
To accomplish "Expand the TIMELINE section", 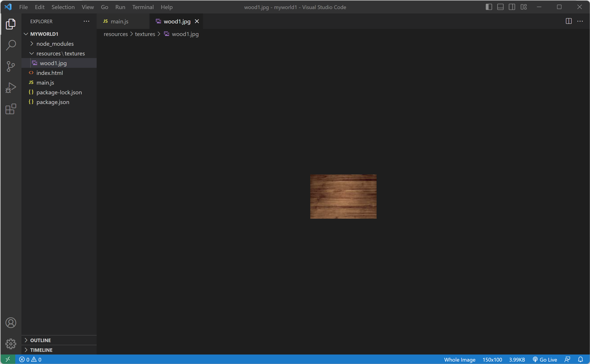I will [x=41, y=350].
